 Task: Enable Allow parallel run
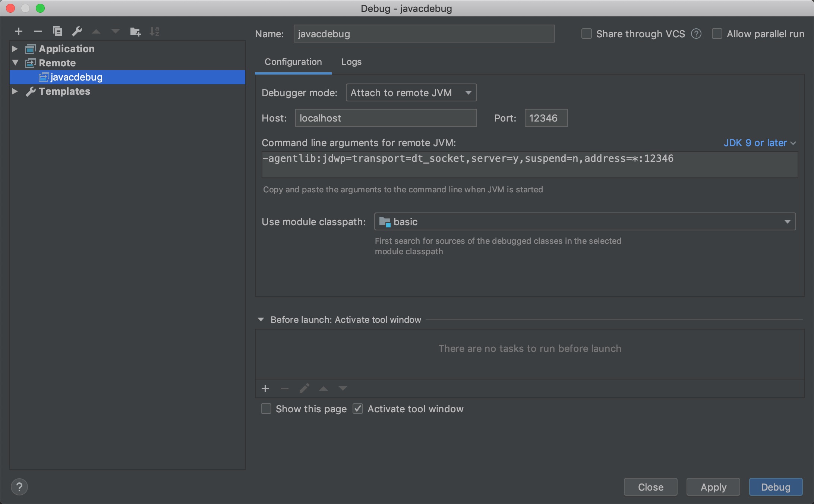click(717, 34)
